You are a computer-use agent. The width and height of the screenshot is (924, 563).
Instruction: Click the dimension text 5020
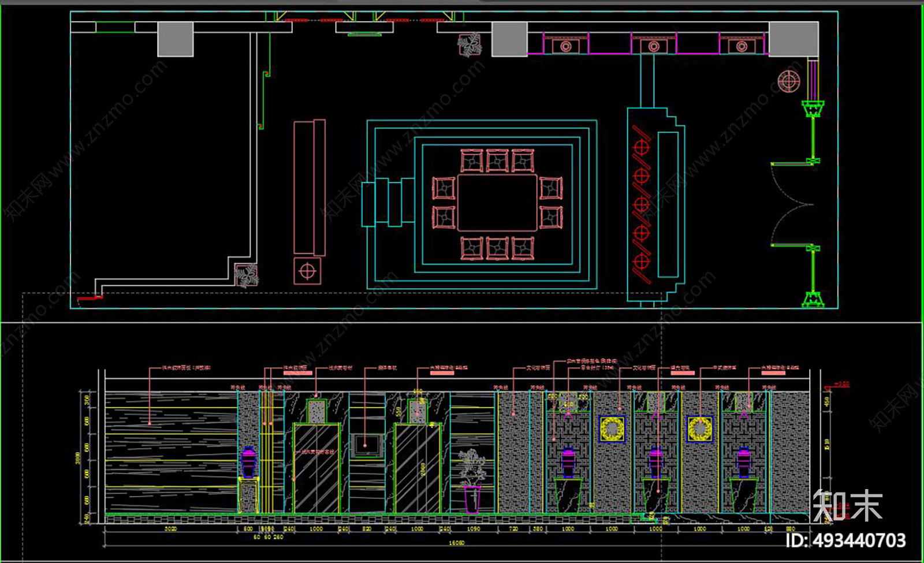pyautogui.click(x=170, y=529)
